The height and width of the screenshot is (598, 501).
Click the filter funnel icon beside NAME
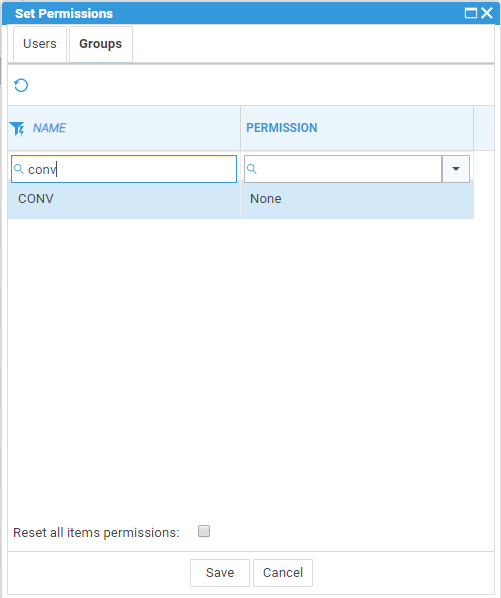17,129
